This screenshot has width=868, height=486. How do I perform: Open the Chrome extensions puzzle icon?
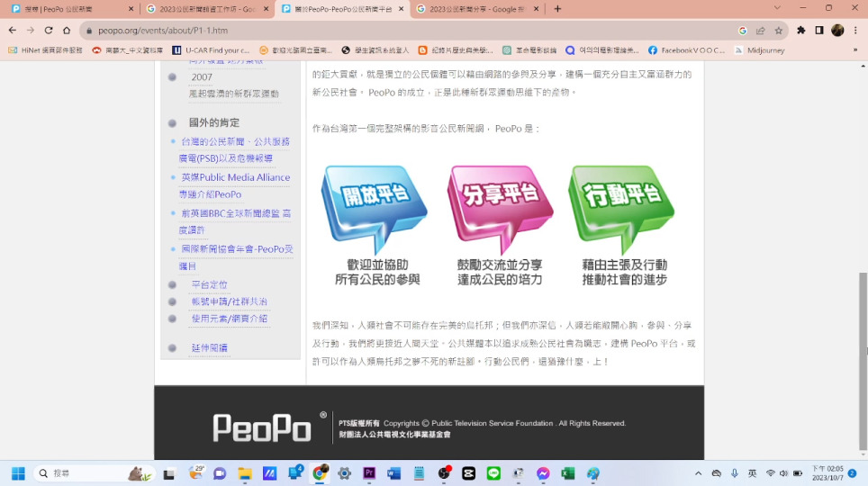click(800, 30)
